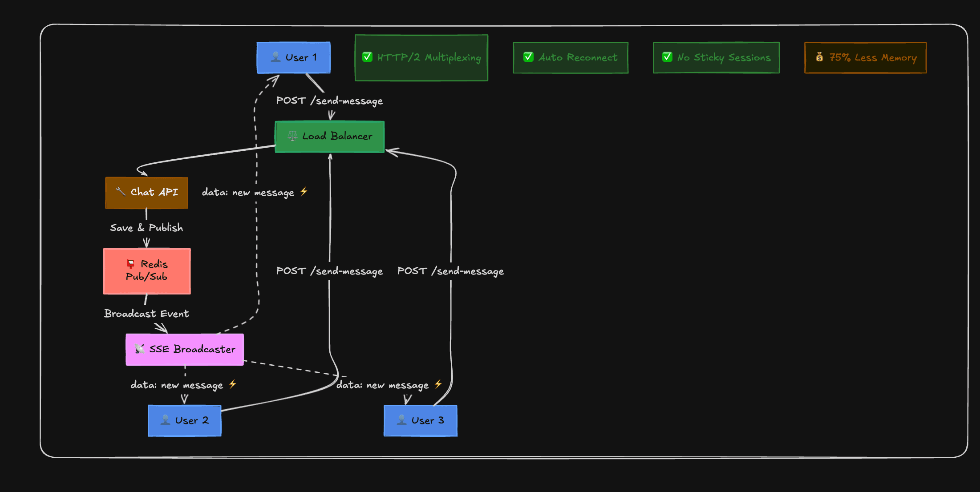The height and width of the screenshot is (492, 980).
Task: Check the HTTP/2 Multiplexing checkmark
Action: pos(367,57)
